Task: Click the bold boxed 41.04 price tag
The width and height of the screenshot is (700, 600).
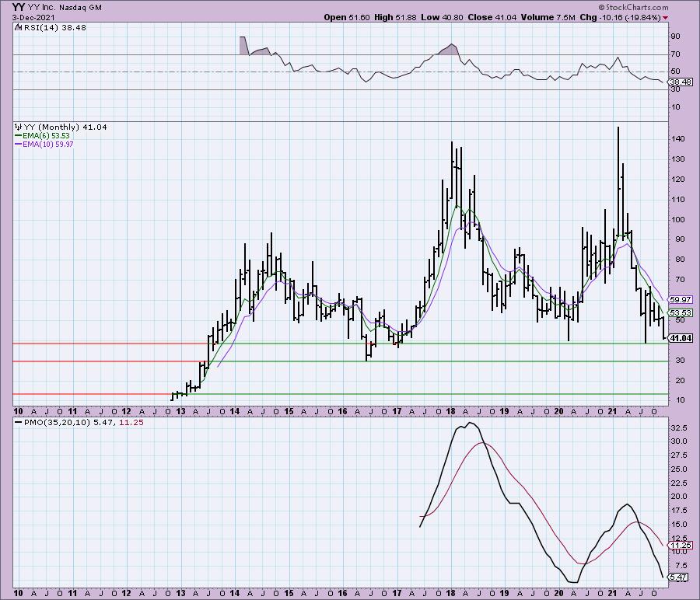Action: (681, 338)
